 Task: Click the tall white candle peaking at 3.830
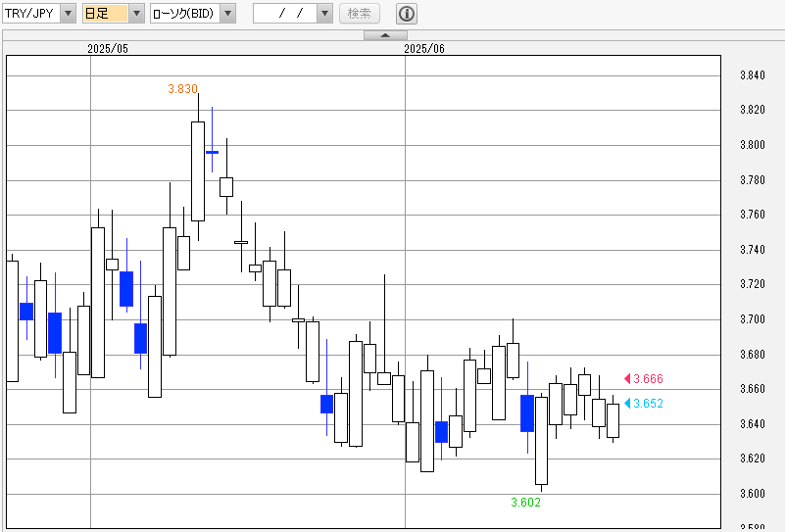(x=198, y=171)
